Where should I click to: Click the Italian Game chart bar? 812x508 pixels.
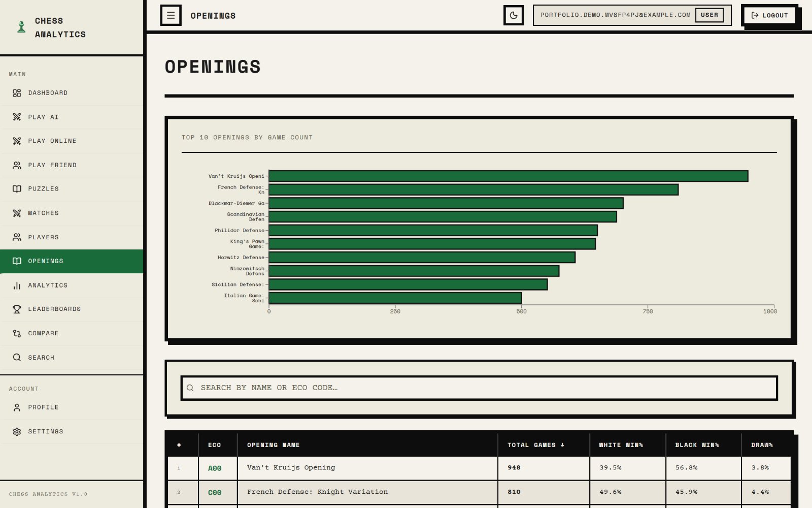click(395, 298)
